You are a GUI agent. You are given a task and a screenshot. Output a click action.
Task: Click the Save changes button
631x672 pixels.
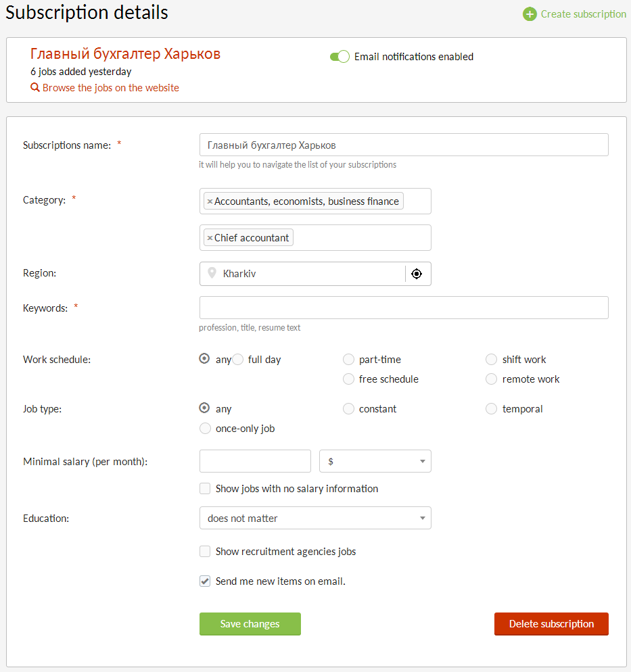tap(250, 624)
